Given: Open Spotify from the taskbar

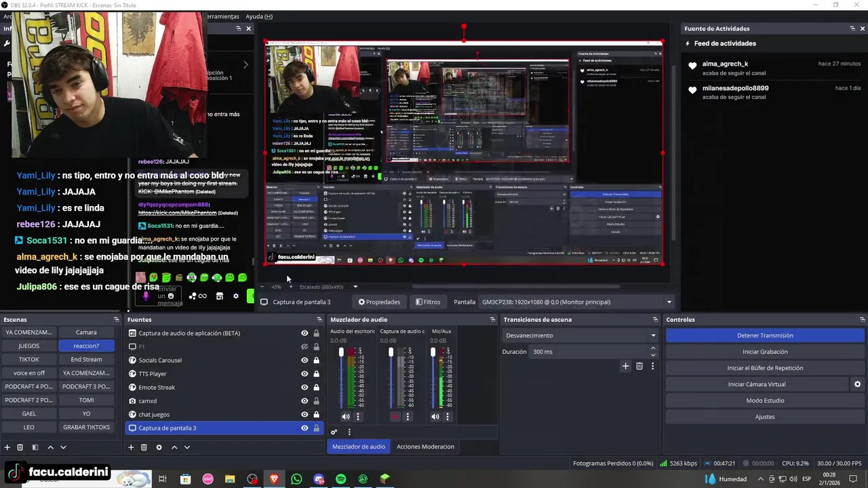Looking at the screenshot, I should tap(341, 479).
